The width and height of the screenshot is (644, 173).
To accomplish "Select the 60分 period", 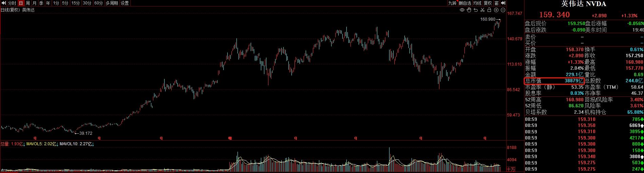I will pos(99,3).
